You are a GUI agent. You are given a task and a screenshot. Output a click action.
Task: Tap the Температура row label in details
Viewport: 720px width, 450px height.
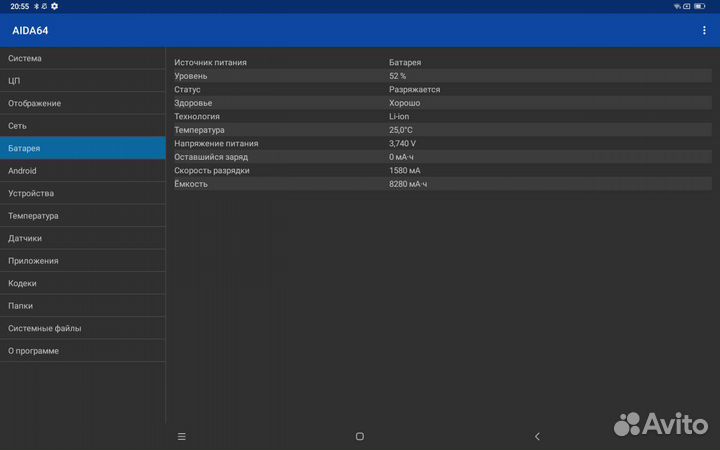[199, 130]
